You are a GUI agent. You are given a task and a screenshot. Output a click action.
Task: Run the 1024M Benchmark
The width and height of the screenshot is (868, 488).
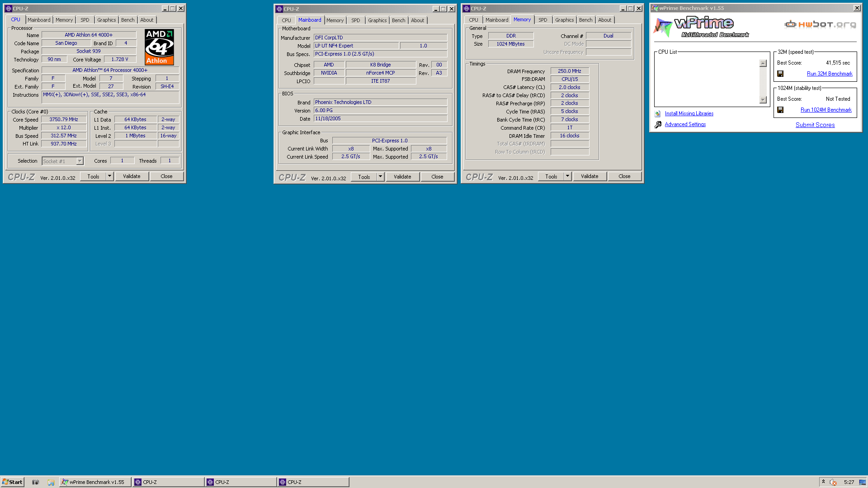pyautogui.click(x=826, y=110)
